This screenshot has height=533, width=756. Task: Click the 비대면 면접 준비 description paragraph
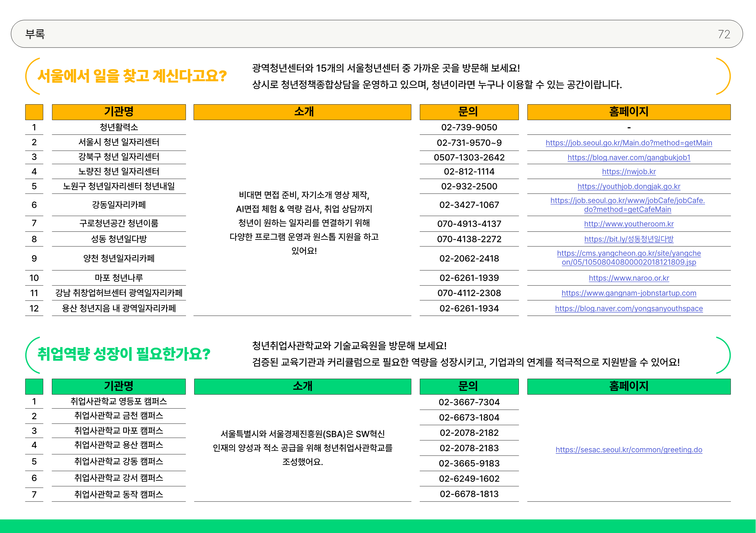304,223
